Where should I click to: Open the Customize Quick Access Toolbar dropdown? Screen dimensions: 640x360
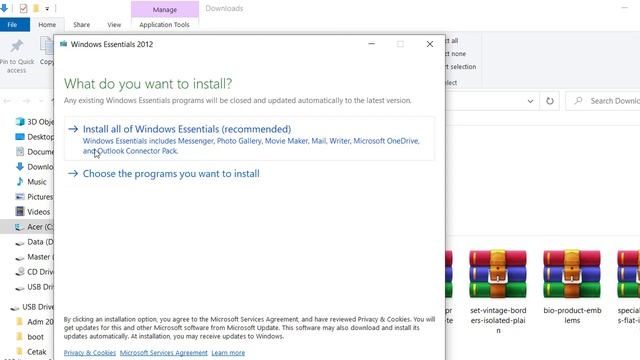coord(47,9)
